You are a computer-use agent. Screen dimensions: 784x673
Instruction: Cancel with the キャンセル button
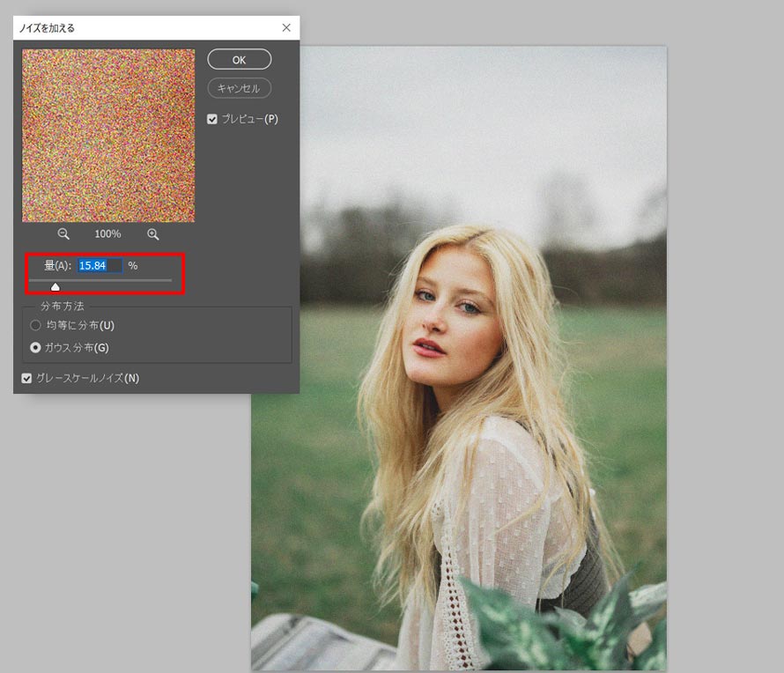tap(239, 88)
